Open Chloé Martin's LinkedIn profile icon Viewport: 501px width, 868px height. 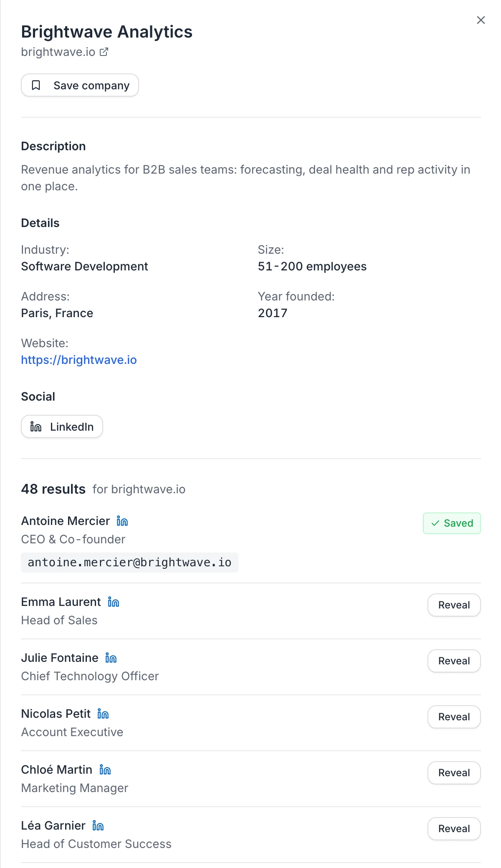(105, 770)
